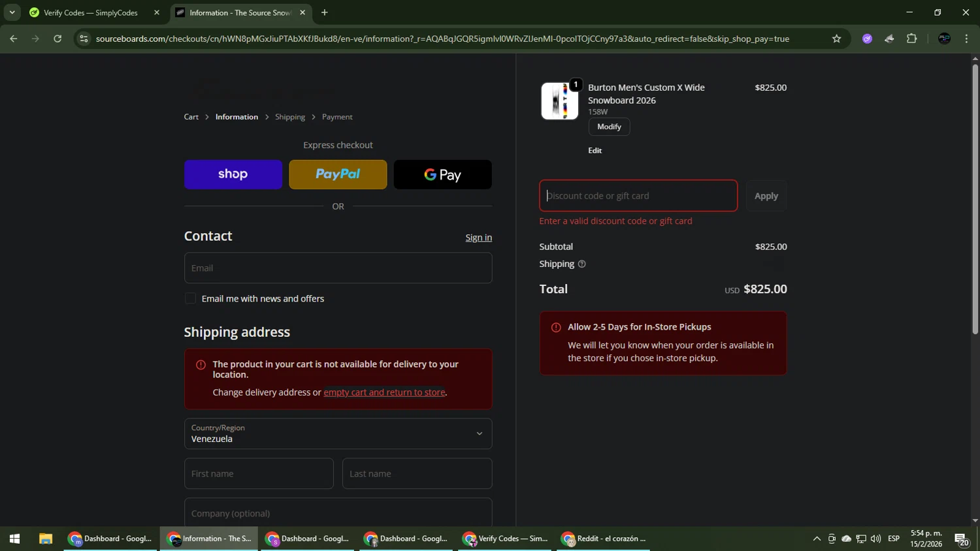Open the volume control in system tray
The height and width of the screenshot is (551, 980).
click(x=875, y=539)
